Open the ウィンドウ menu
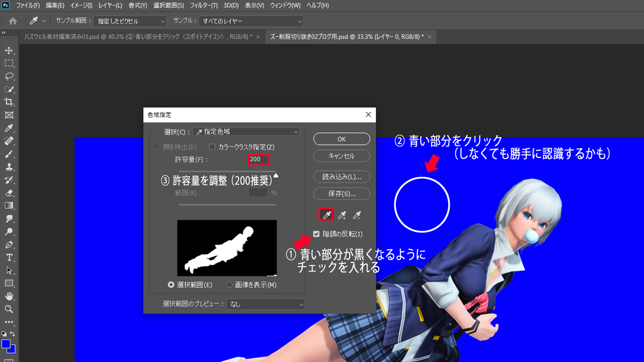The width and height of the screenshot is (644, 362). [x=285, y=6]
